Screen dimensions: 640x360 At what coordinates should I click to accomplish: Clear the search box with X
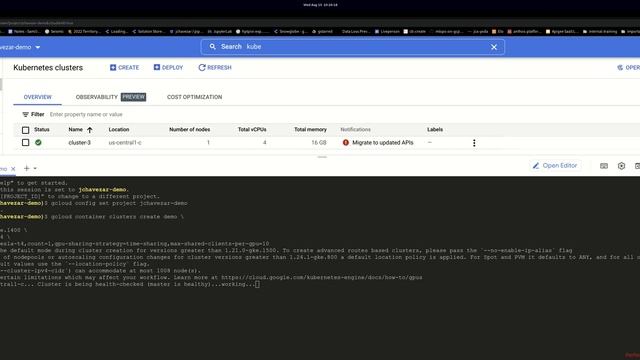494,47
